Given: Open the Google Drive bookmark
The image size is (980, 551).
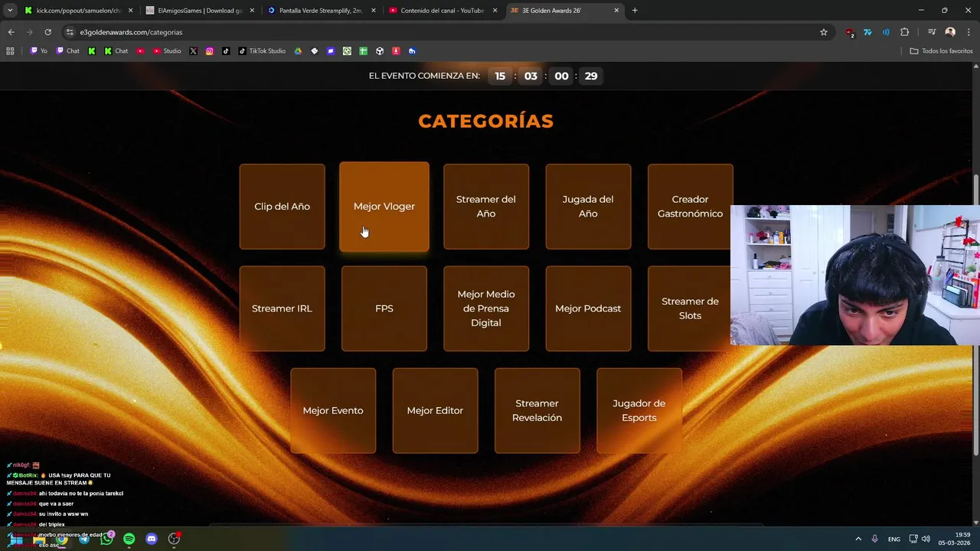Looking at the screenshot, I should [x=298, y=51].
